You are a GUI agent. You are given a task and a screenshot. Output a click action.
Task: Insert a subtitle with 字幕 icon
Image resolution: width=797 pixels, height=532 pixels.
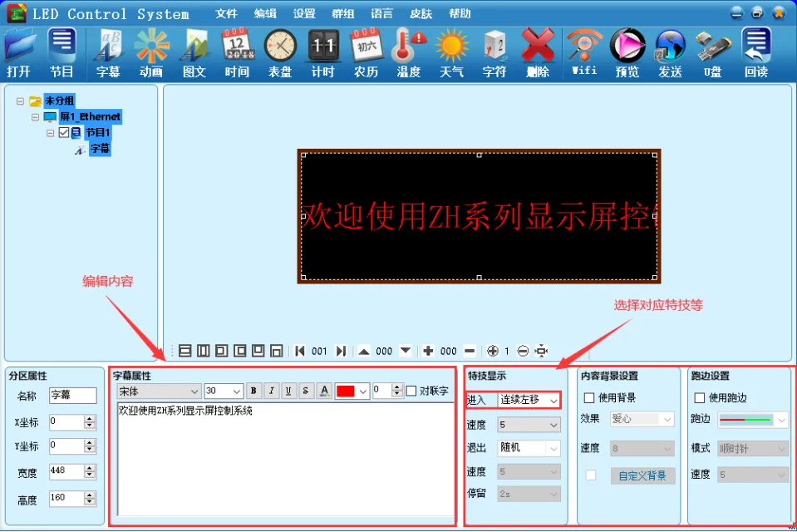click(x=108, y=53)
